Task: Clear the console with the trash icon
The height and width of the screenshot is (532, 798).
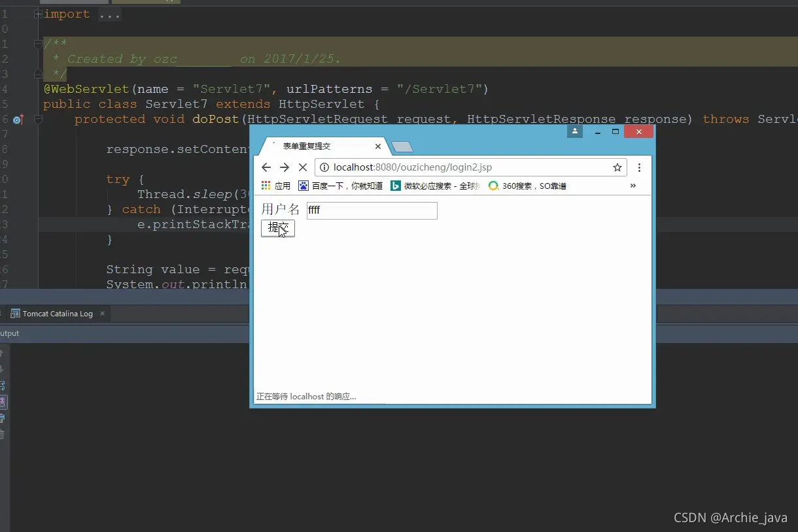Action: [x=2, y=435]
